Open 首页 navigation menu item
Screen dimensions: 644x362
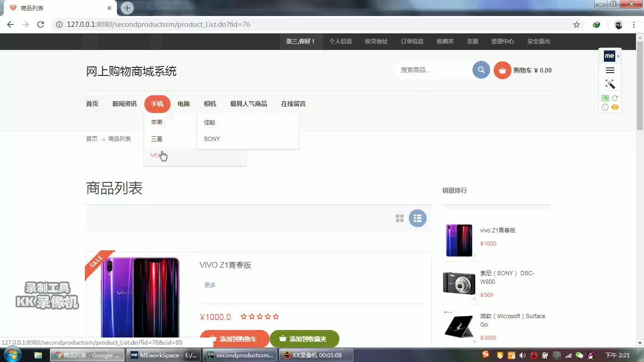pos(92,104)
